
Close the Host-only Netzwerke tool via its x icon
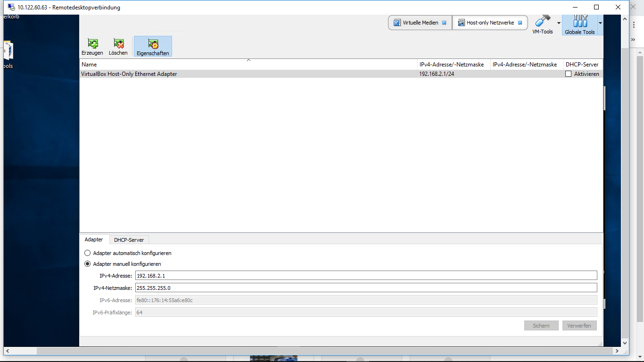point(520,23)
